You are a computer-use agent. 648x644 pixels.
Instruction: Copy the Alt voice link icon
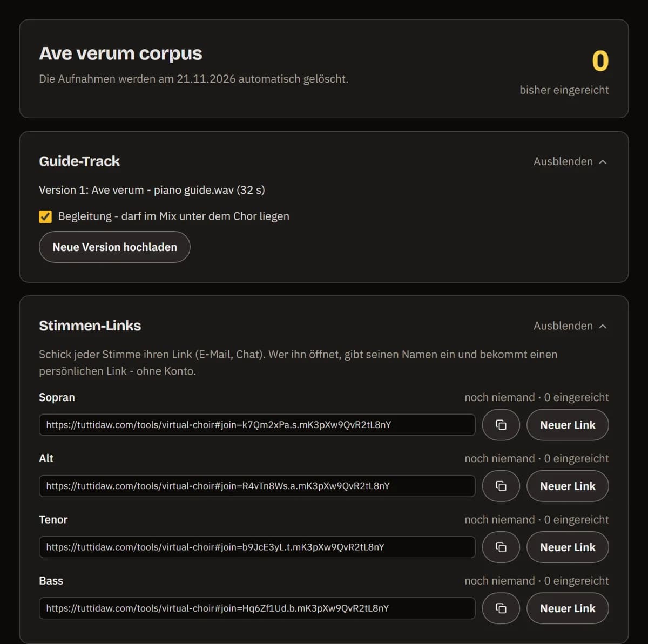click(x=501, y=486)
